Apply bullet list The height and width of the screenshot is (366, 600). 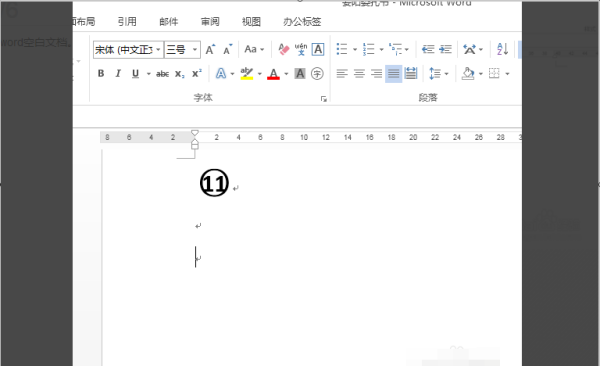click(342, 49)
